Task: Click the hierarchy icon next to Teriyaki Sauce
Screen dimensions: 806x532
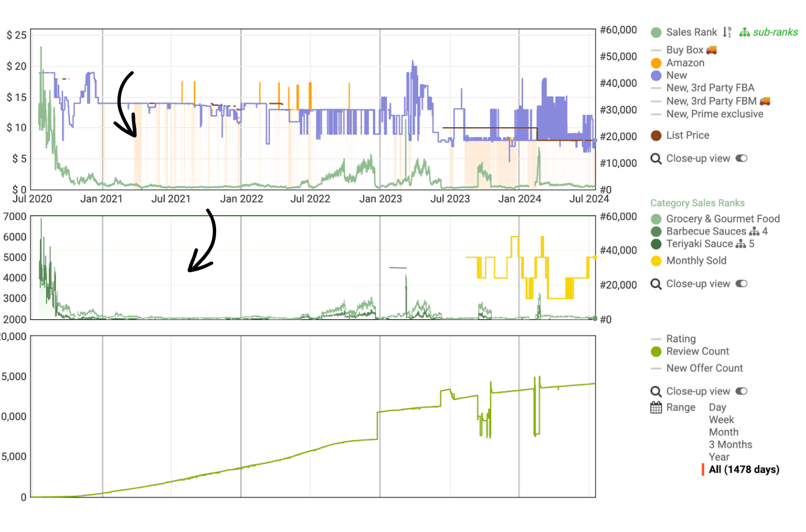Action: pos(741,244)
